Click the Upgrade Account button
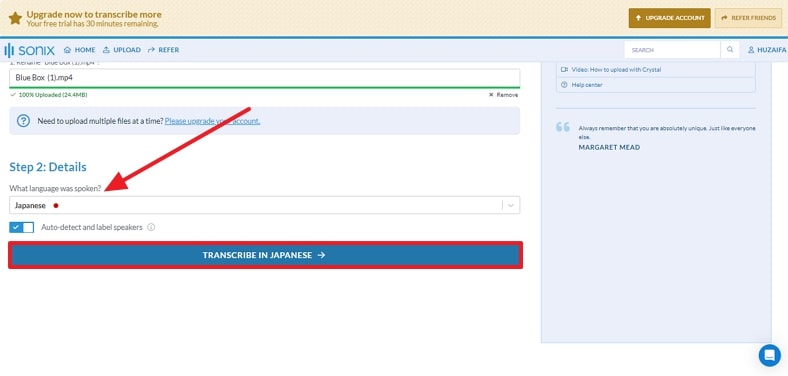Viewport: 788px width, 376px height. click(x=669, y=18)
